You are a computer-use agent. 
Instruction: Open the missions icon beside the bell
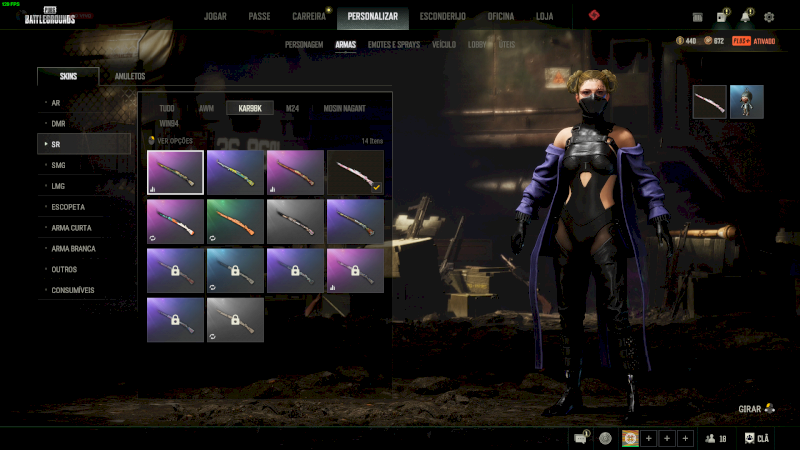(721, 17)
